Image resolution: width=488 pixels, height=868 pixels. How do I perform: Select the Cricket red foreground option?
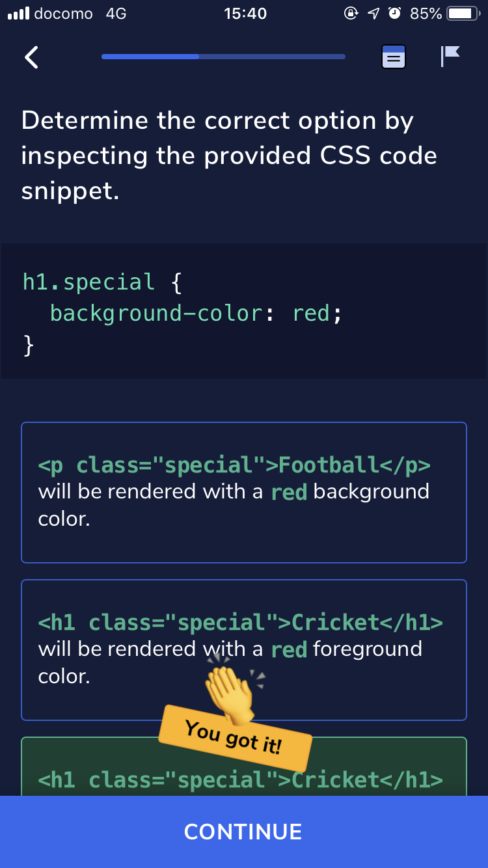coord(244,650)
